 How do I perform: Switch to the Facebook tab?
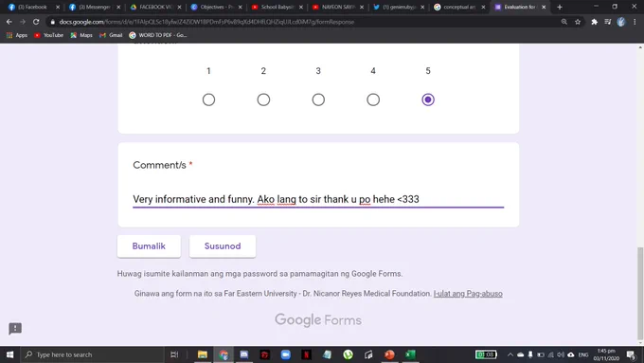[x=32, y=7]
